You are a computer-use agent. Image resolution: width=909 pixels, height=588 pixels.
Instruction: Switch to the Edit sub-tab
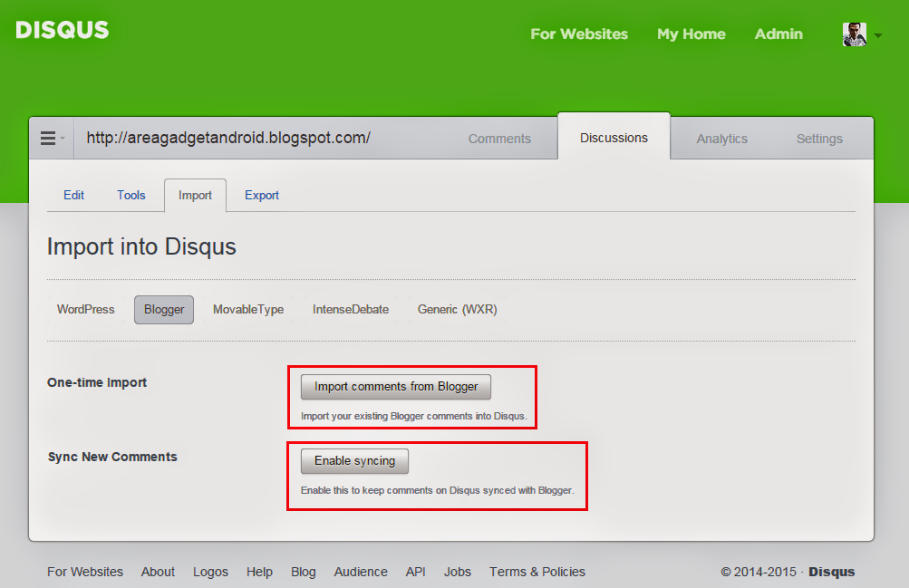(73, 195)
